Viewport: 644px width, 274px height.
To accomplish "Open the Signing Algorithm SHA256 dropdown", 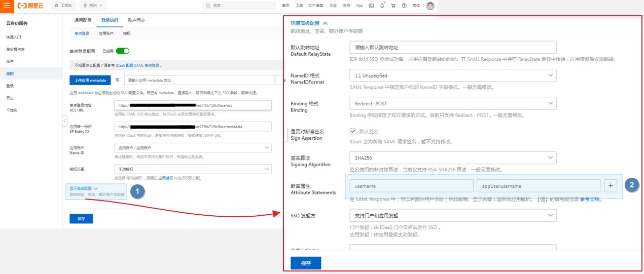I will [452, 158].
